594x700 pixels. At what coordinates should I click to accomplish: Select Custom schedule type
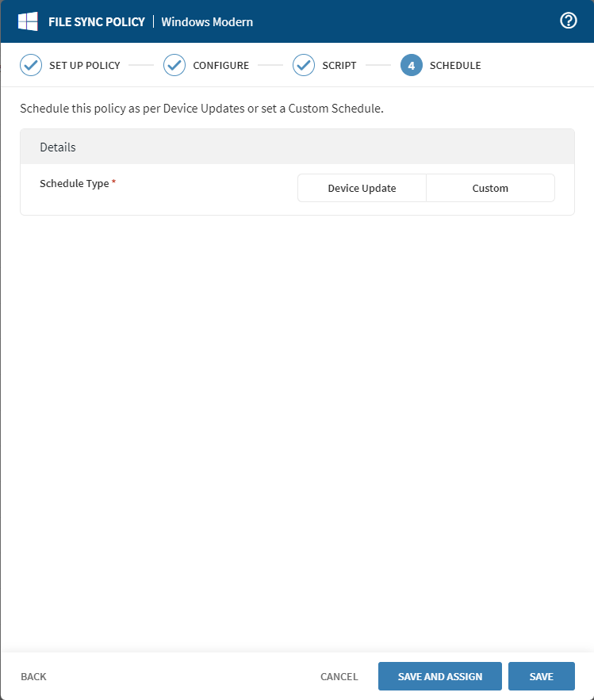[490, 188]
